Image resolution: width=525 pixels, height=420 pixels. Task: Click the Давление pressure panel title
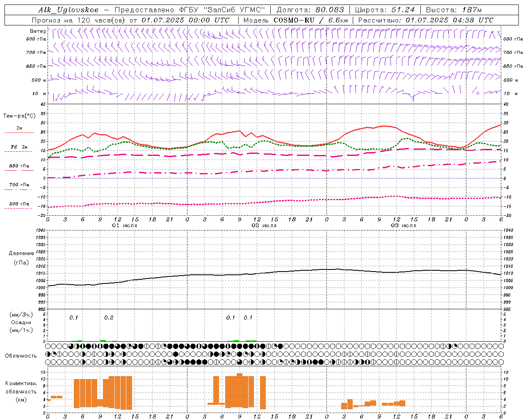[21, 253]
